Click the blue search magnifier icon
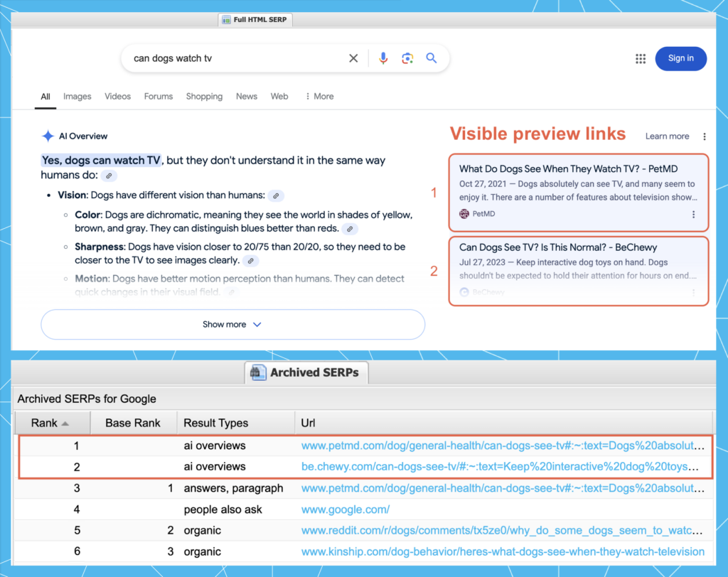The height and width of the screenshot is (577, 728). click(x=431, y=58)
